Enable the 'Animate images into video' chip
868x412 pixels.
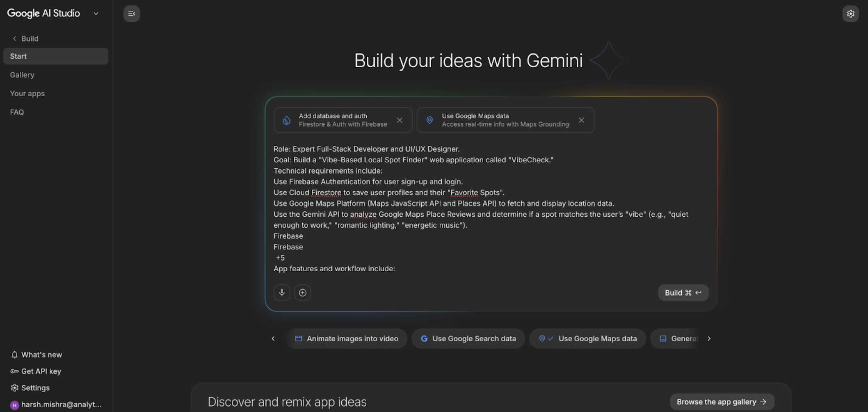(347, 339)
